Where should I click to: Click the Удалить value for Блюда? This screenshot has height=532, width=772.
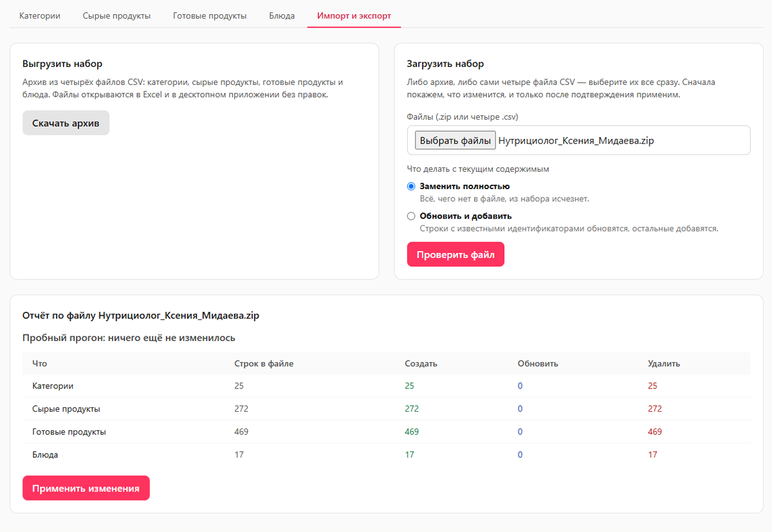pyautogui.click(x=653, y=454)
